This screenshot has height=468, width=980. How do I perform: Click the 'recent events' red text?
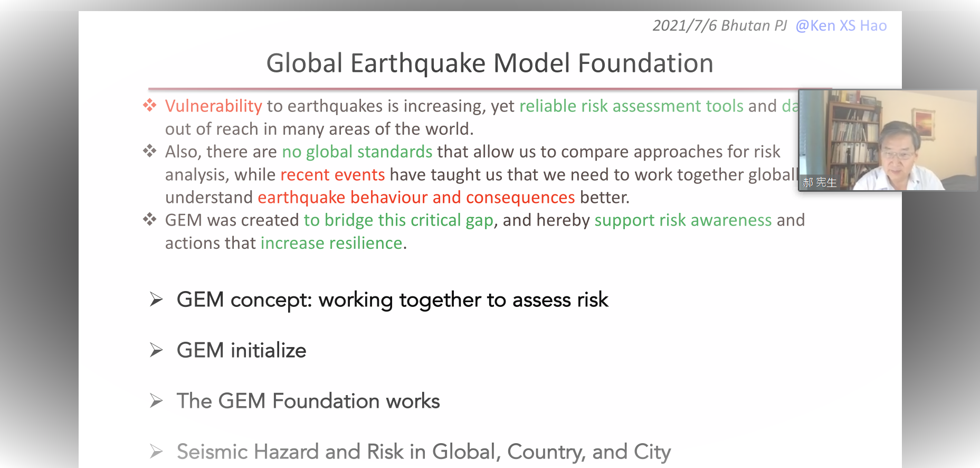(332, 175)
